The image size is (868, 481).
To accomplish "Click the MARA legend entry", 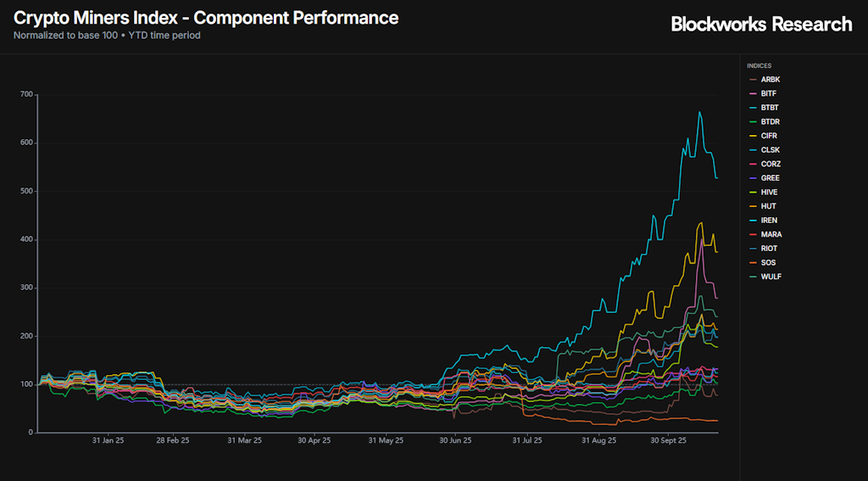I will (771, 234).
